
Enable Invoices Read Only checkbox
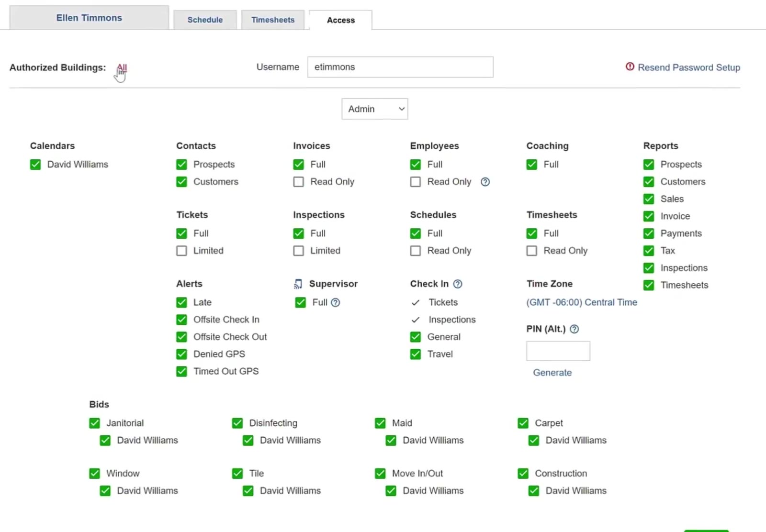[x=298, y=182]
